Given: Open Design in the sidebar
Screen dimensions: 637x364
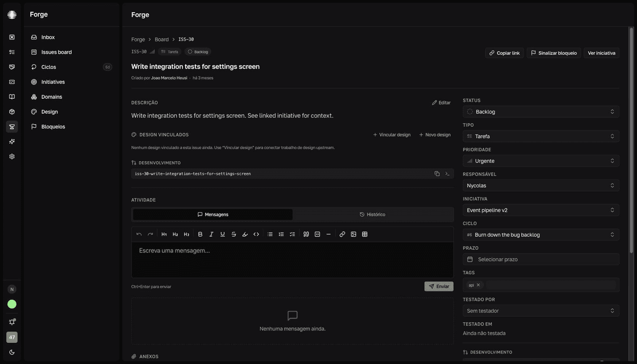Looking at the screenshot, I should (x=72, y=111).
